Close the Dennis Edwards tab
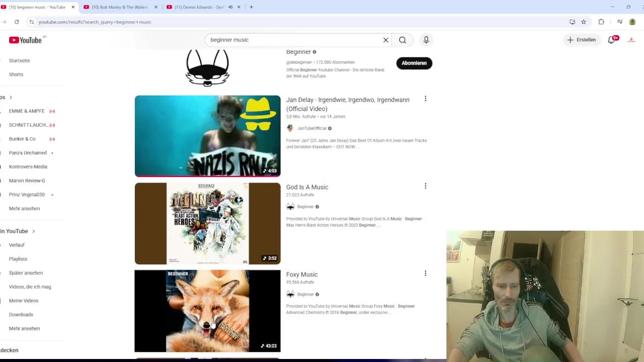This screenshot has height=362, width=644. [238, 7]
